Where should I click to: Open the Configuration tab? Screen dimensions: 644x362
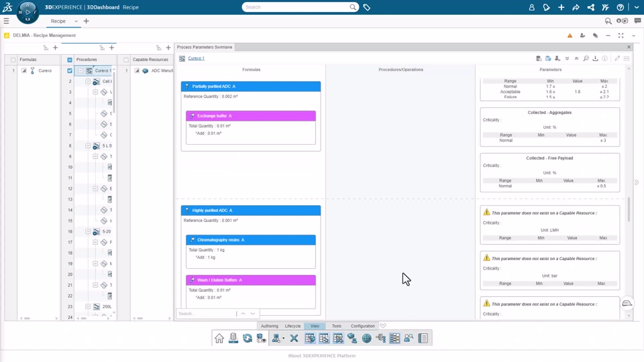pos(363,326)
